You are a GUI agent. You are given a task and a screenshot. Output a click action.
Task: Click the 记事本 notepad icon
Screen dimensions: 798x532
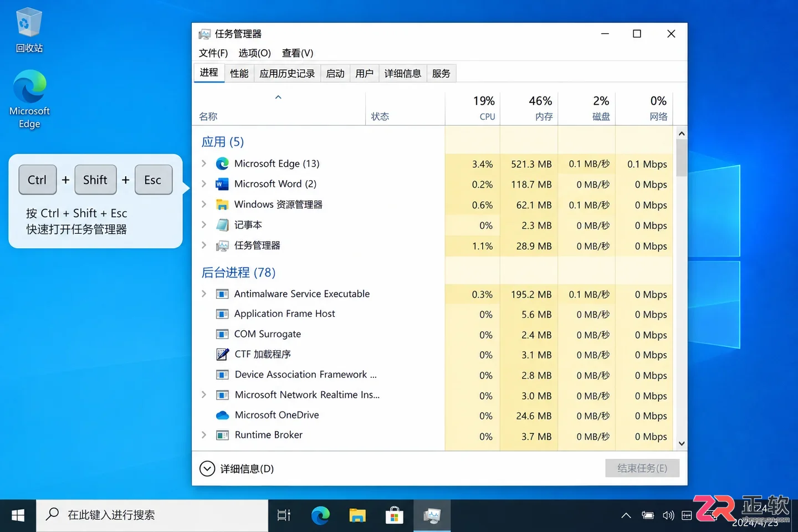(x=222, y=225)
